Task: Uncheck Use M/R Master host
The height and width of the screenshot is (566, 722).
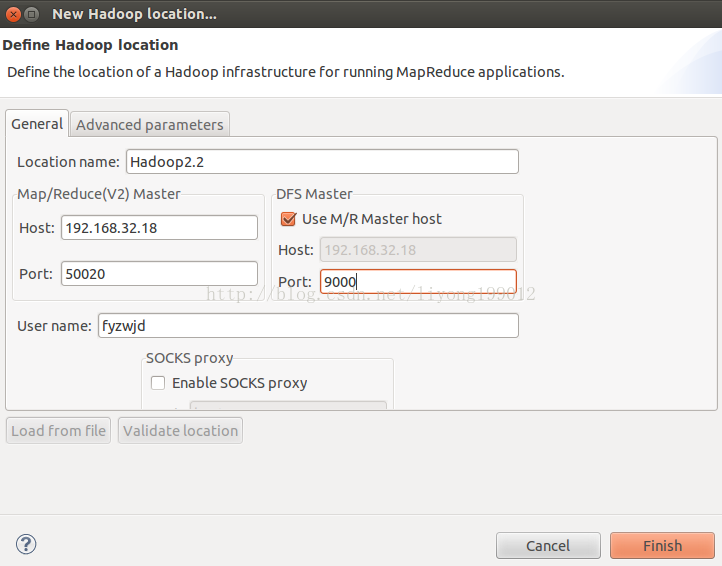Action: tap(288, 219)
